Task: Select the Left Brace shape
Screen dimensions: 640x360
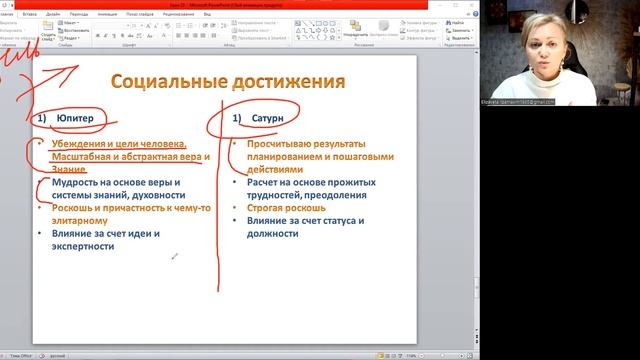Action: point(319,38)
